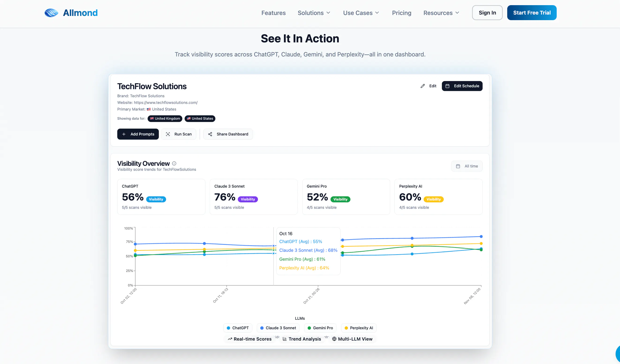Click 'Claude 3 Sonnet (Avg) : 68%' tooltip entry
Viewport: 620px width, 364px height.
[308, 250]
